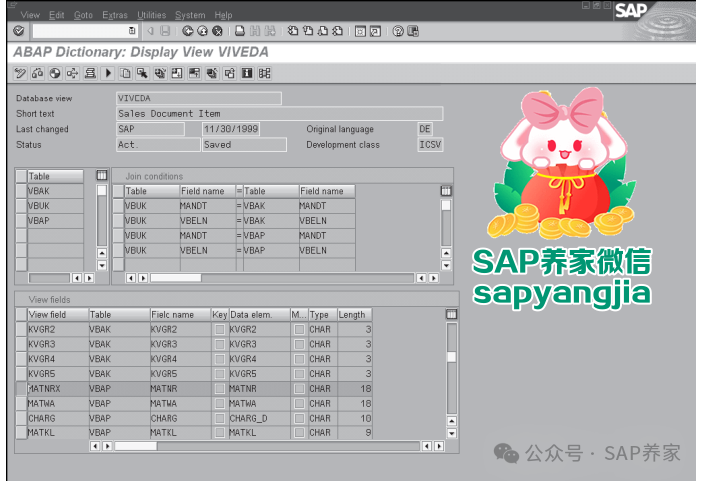Click the Development class field ICSV

430,145
